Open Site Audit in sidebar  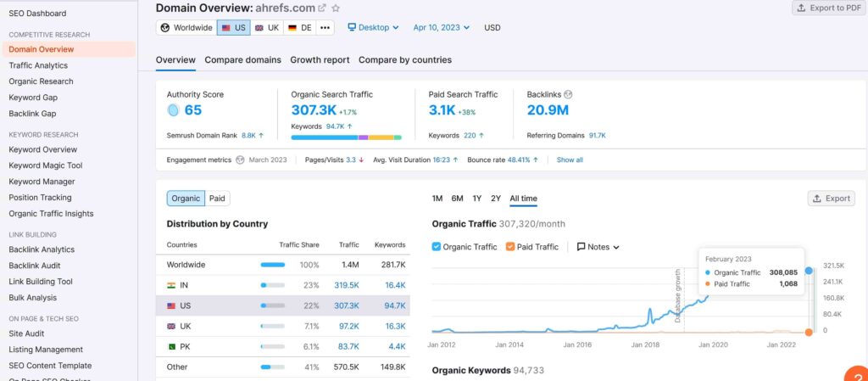pyautogui.click(x=26, y=334)
